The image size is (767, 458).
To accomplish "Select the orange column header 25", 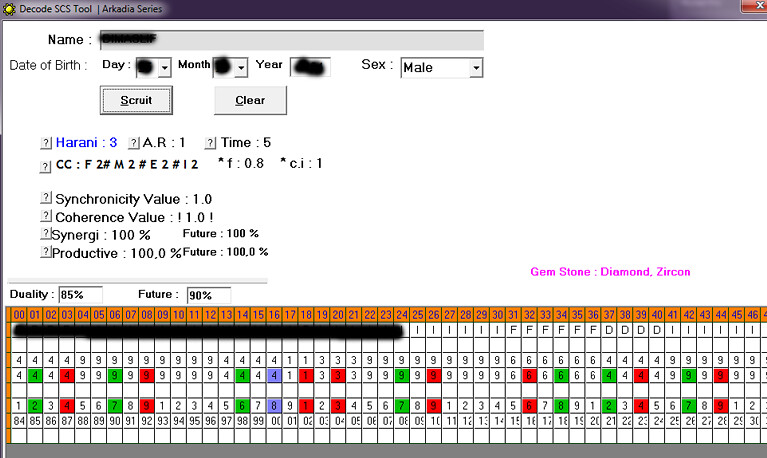I will [418, 315].
